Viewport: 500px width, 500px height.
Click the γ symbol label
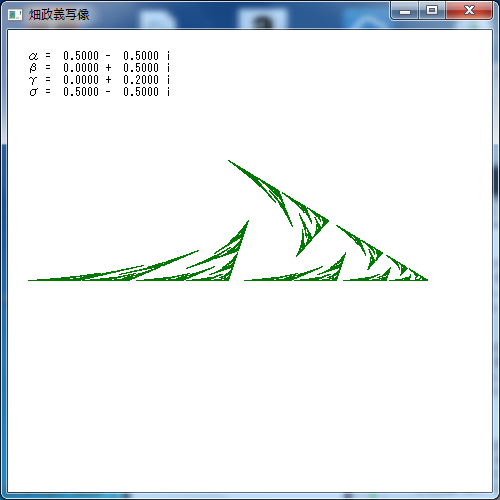point(33,80)
